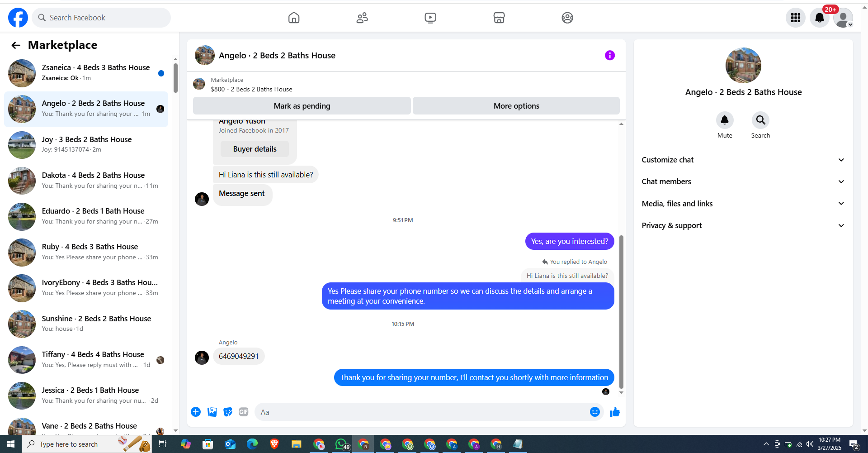
Task: Open the Marketplace storefront icon
Action: coord(499,18)
